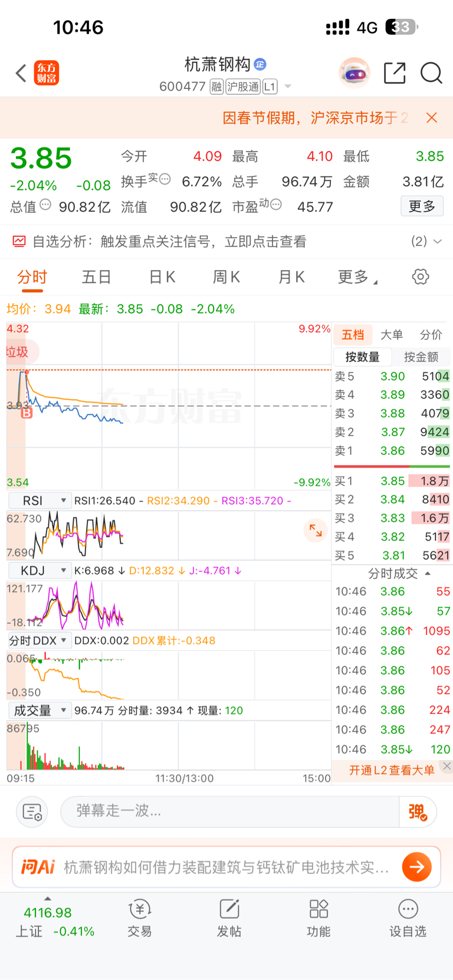The width and height of the screenshot is (453, 980).
Task: Expand chart to fullscreen arrows icon
Action: click(316, 530)
